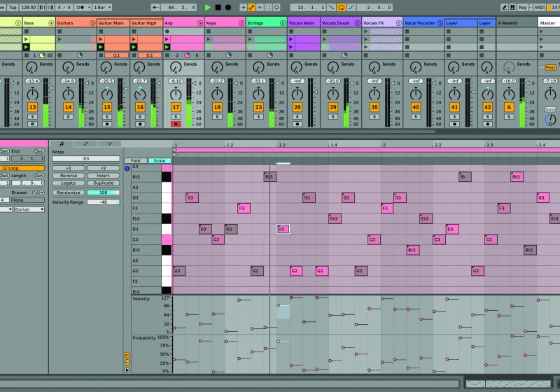Click the Arp volume value -8.10
This screenshot has width=560, height=392.
[176, 81]
